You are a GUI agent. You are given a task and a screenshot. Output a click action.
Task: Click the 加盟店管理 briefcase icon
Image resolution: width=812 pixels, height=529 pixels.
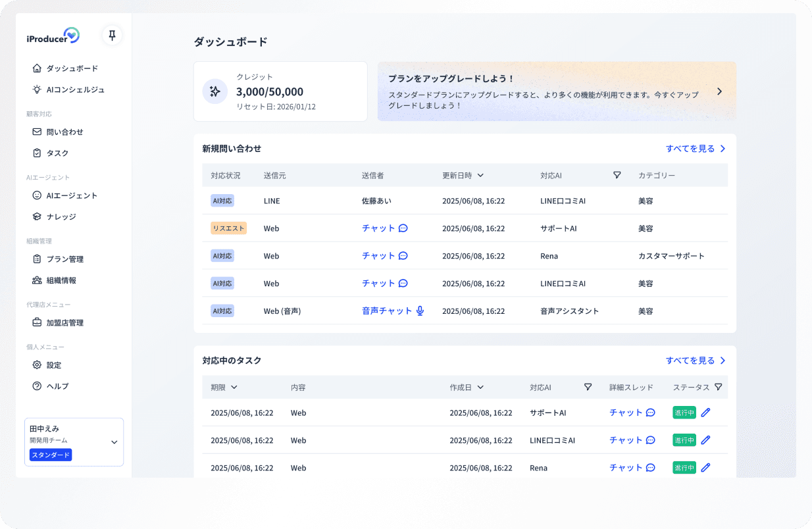[x=37, y=322]
